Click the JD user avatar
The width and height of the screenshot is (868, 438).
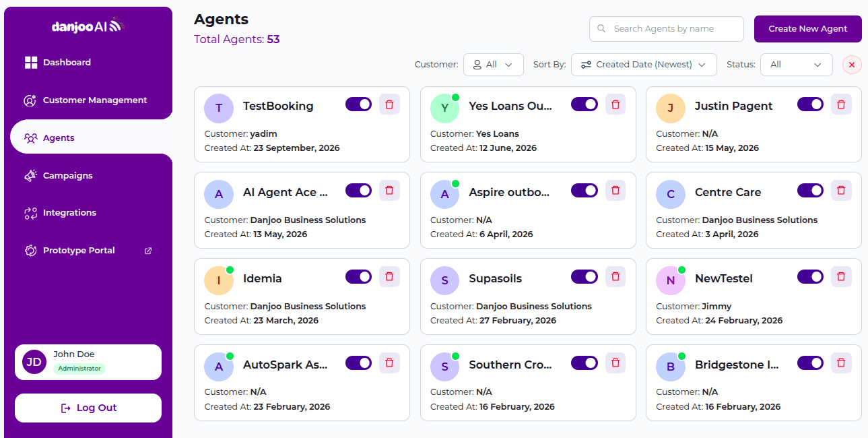pos(34,362)
